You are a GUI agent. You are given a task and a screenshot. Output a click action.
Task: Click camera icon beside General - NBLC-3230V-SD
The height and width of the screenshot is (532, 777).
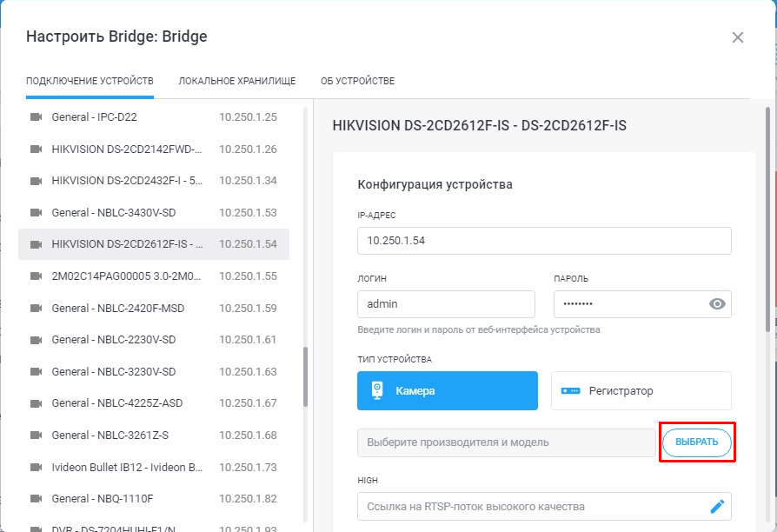click(37, 372)
